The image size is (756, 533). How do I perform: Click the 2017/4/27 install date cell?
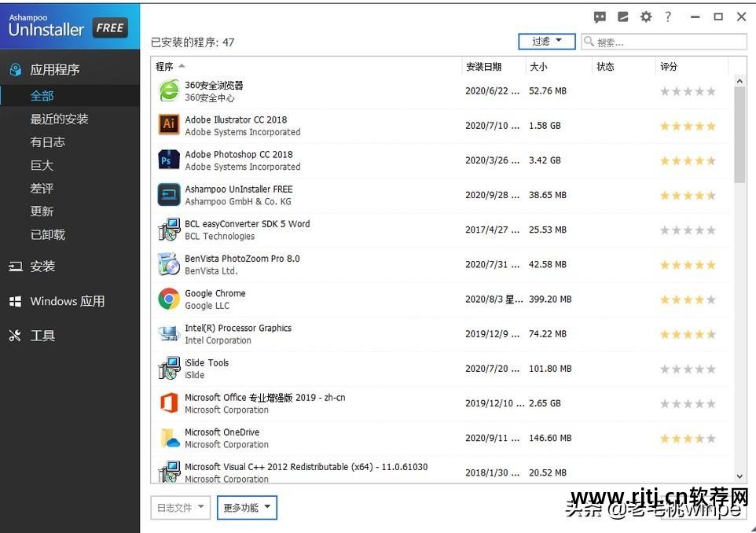492,230
